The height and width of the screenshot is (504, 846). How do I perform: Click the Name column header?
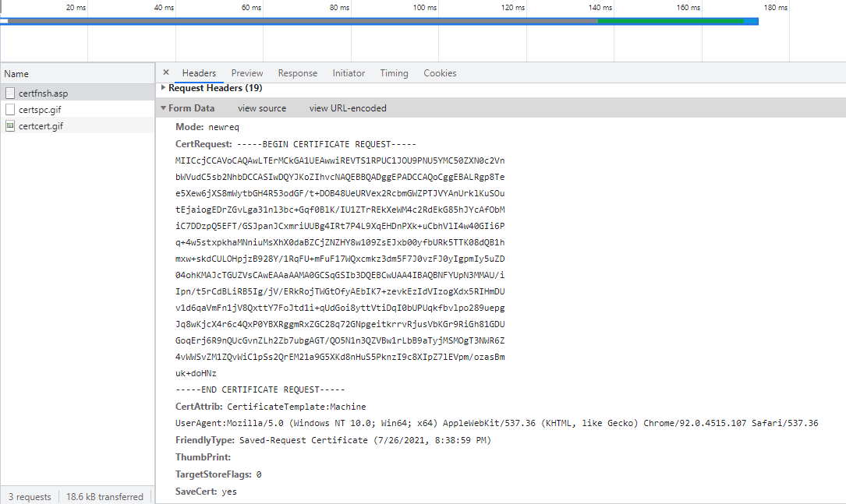click(16, 74)
